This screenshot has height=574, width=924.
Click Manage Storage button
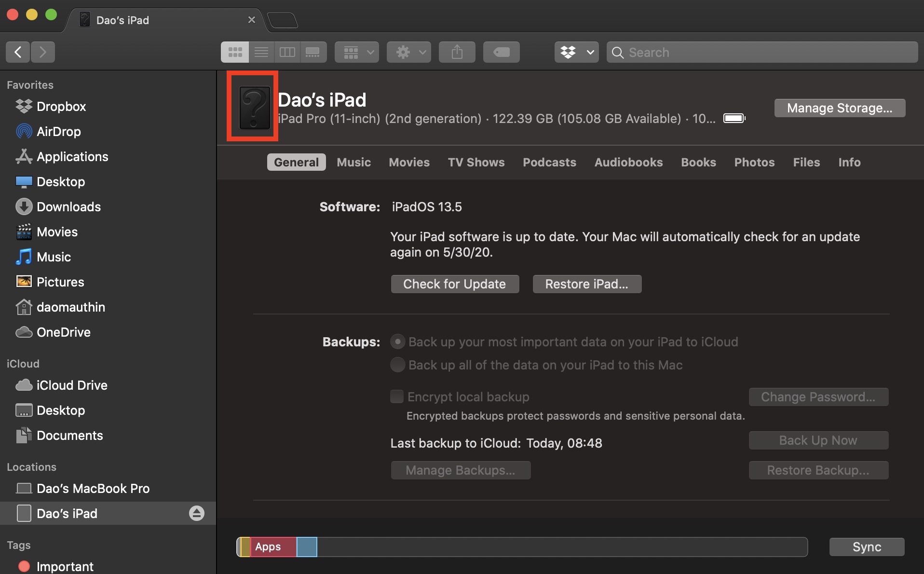pyautogui.click(x=840, y=108)
